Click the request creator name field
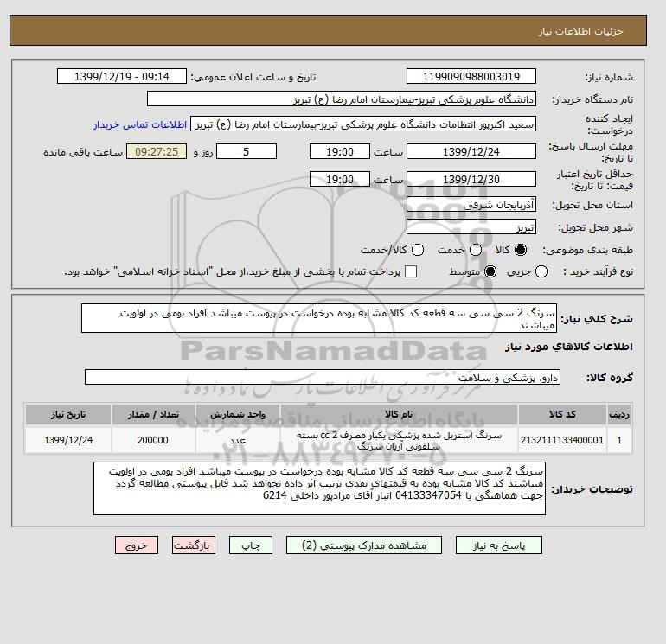 362,124
